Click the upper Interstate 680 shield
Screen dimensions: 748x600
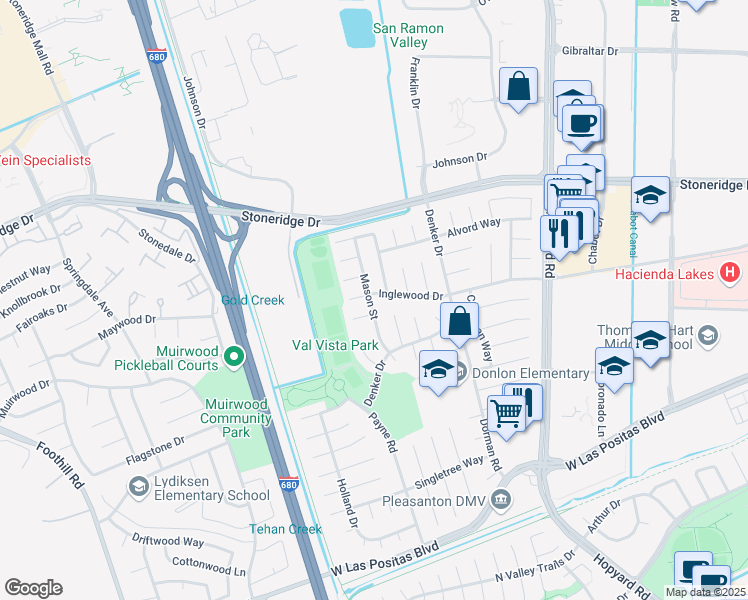(x=156, y=56)
